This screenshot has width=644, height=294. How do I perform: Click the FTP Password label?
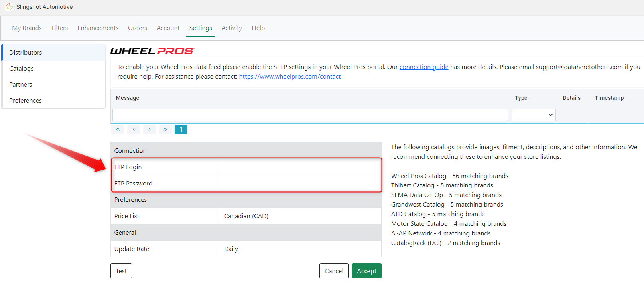(133, 183)
